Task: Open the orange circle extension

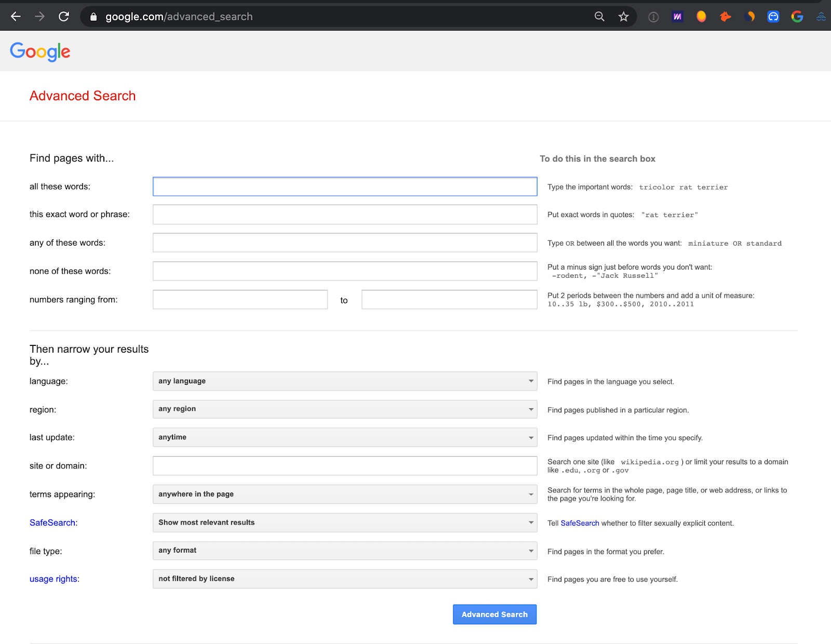Action: coord(701,17)
